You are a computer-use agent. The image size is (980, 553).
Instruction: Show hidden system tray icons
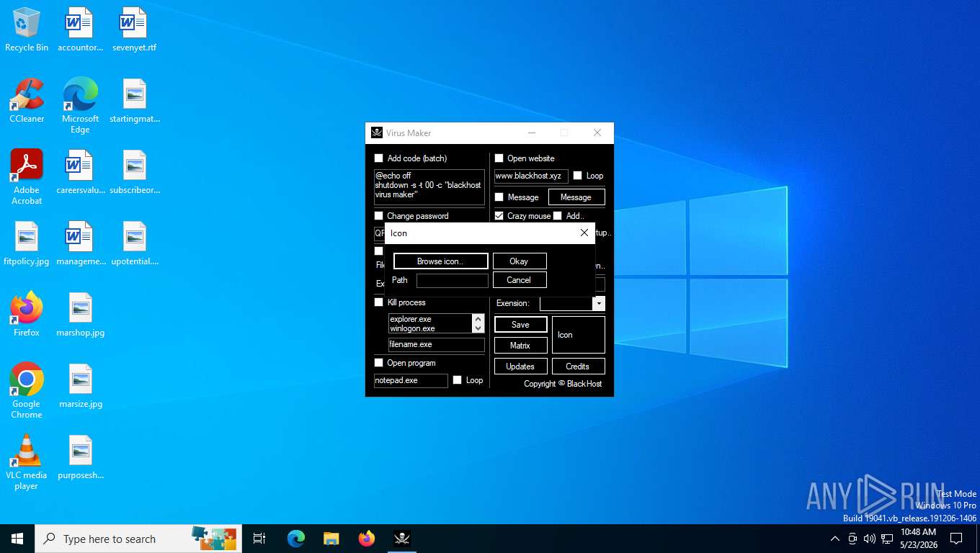(x=835, y=539)
